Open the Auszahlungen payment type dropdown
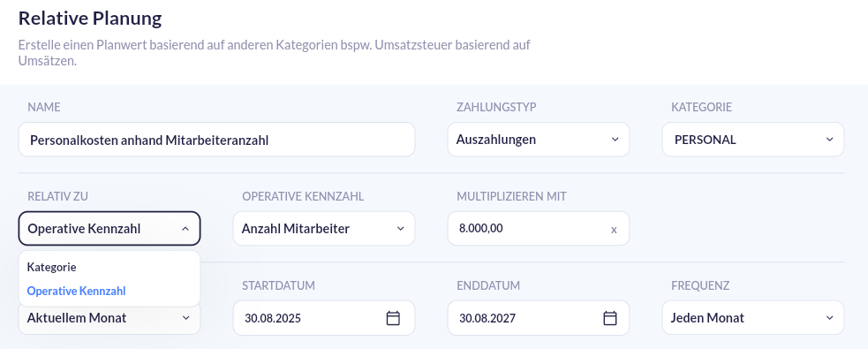 [538, 139]
